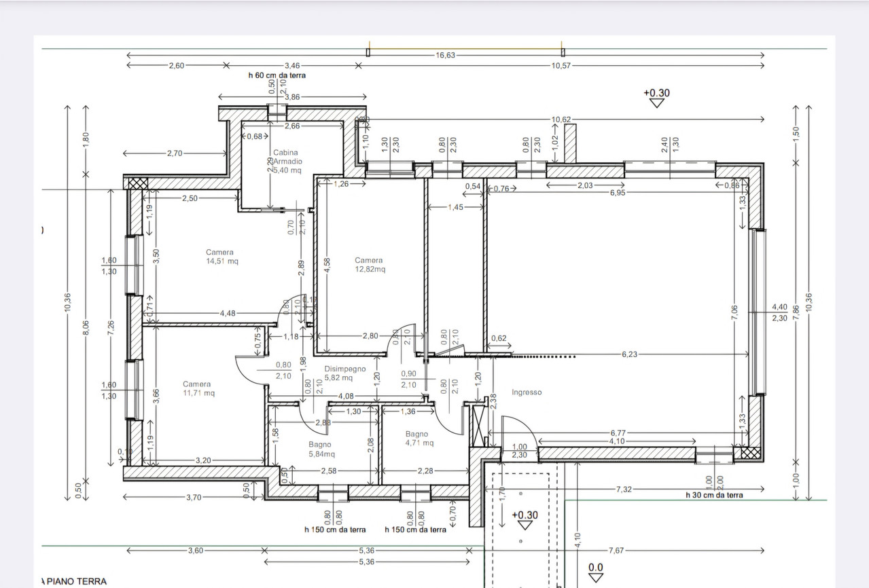This screenshot has width=869, height=588.
Task: Select the 'Camera 12,82mq' room label
Action: coord(369,265)
